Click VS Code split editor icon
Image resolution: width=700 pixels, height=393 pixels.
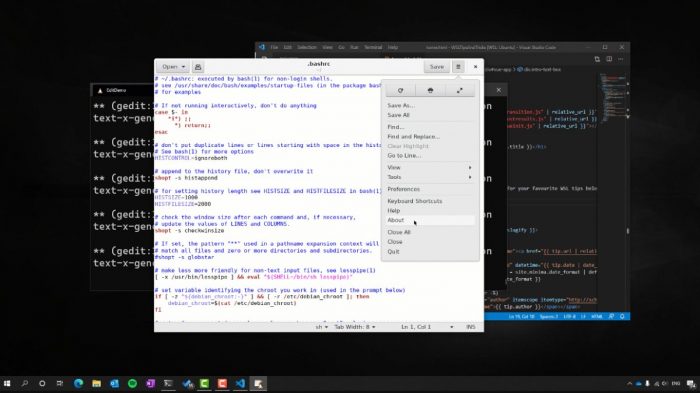click(609, 59)
